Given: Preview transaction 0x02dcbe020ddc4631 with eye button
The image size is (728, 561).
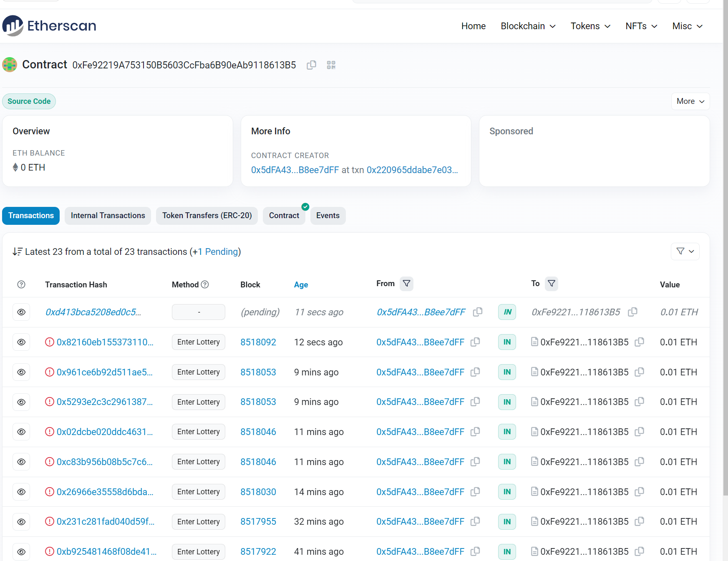Looking at the screenshot, I should pos(21,432).
